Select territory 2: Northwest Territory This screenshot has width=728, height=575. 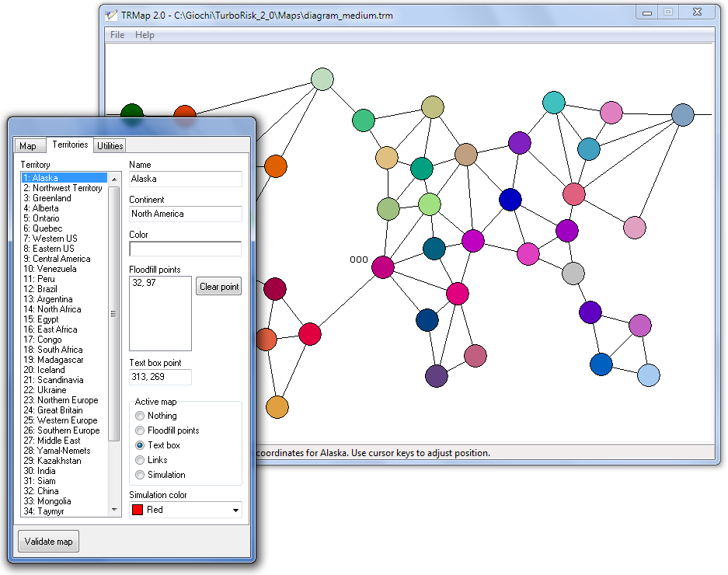(64, 188)
